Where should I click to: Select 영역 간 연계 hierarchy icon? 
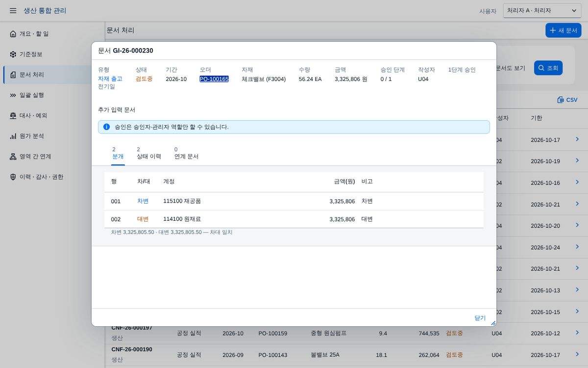13,157
